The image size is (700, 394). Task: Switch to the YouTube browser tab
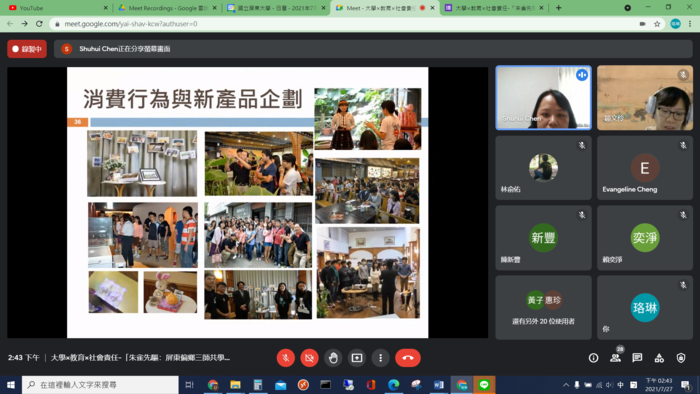pos(57,8)
